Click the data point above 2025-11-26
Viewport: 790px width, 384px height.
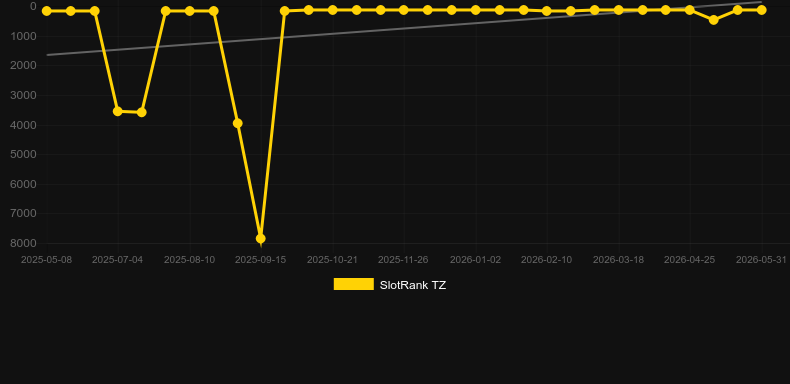404,10
